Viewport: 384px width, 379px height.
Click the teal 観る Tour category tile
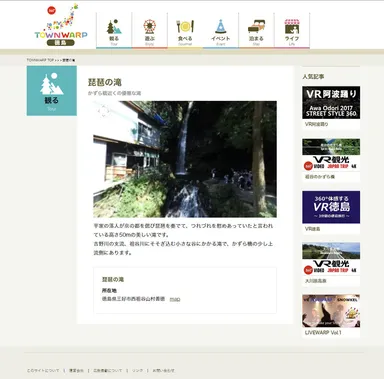[52, 91]
